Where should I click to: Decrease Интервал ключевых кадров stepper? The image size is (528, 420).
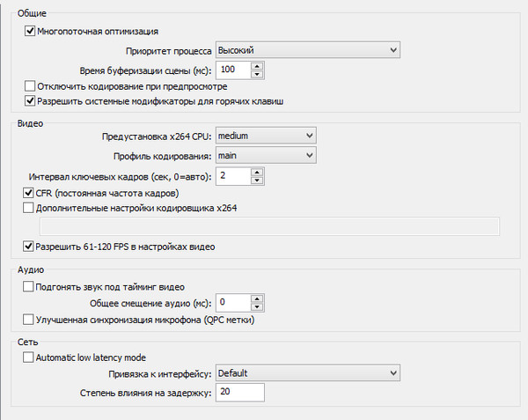click(257, 181)
